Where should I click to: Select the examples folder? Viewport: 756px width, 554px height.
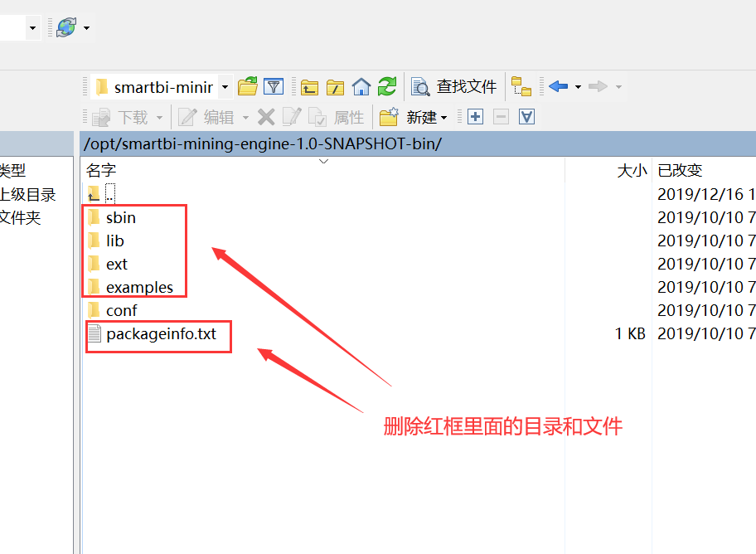pos(131,287)
